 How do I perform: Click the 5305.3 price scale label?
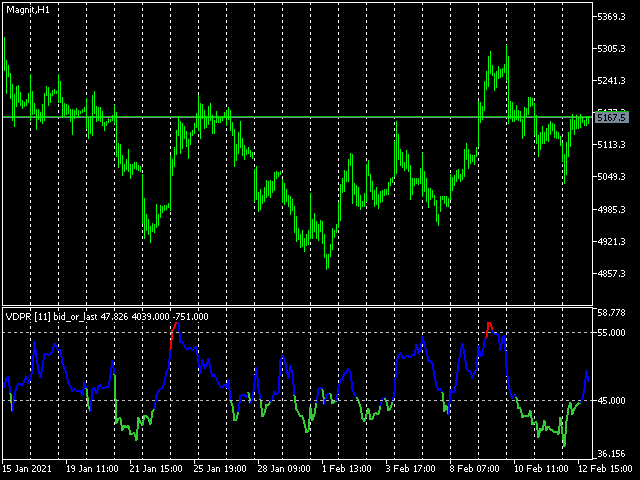(x=611, y=49)
